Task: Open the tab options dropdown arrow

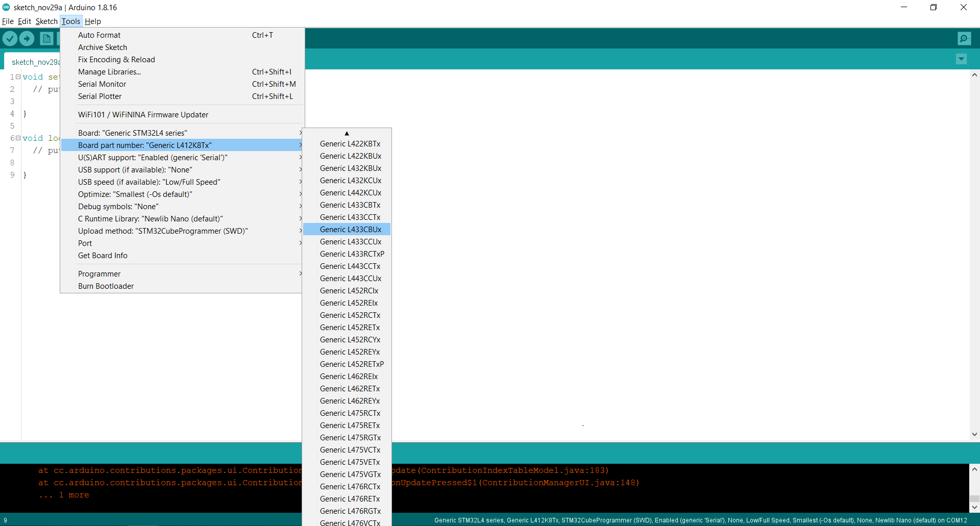Action: (x=962, y=59)
